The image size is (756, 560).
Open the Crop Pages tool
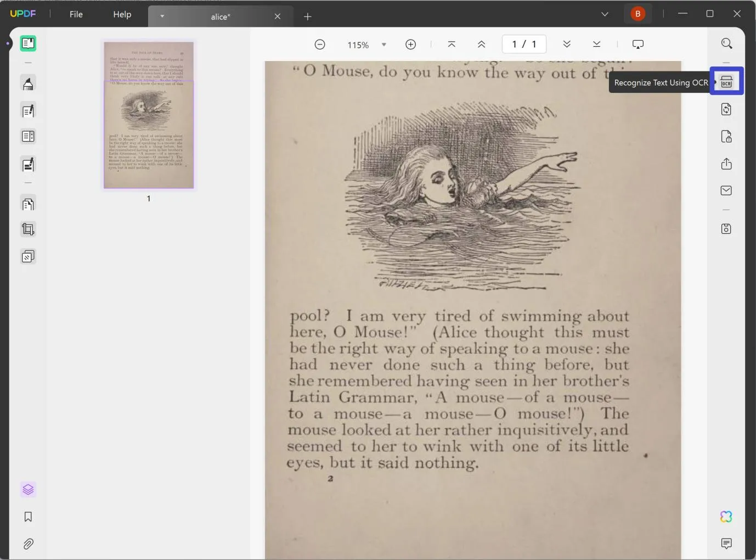28,229
